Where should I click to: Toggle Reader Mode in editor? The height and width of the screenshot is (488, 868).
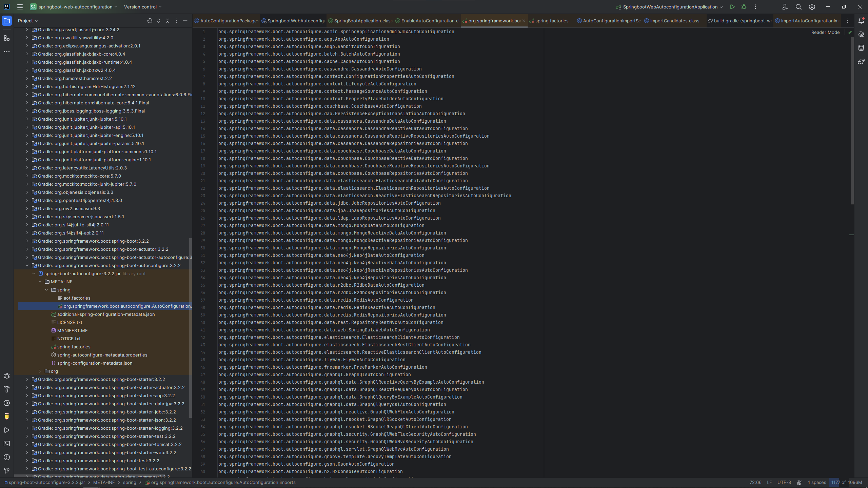click(x=825, y=32)
